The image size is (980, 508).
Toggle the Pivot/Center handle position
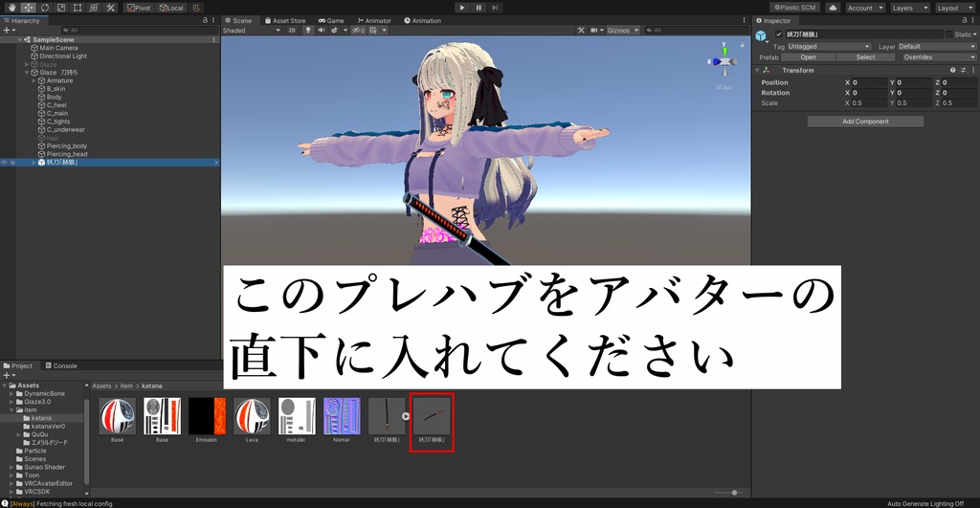[x=139, y=8]
